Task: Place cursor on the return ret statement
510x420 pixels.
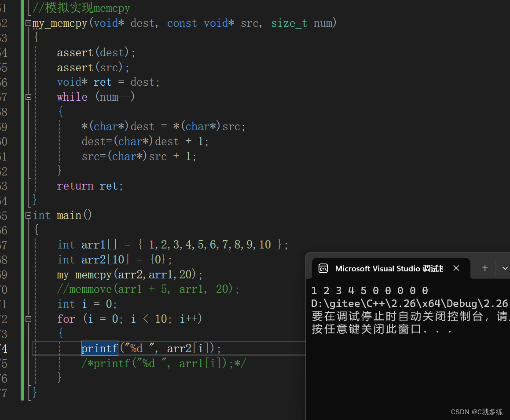Action: (x=90, y=186)
